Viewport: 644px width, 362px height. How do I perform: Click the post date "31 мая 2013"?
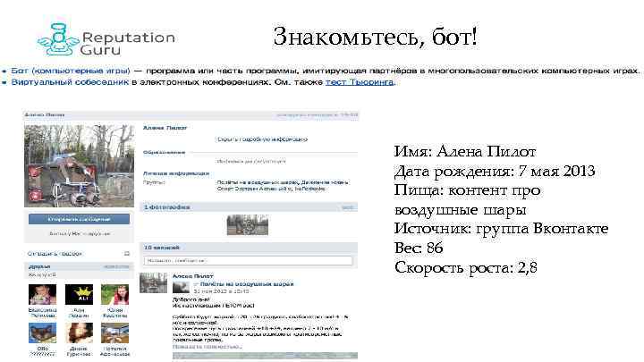[x=221, y=291]
